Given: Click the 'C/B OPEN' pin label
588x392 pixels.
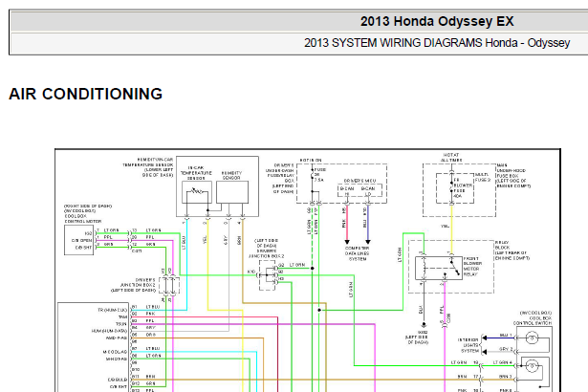Looking at the screenshot, I should tap(81, 240).
